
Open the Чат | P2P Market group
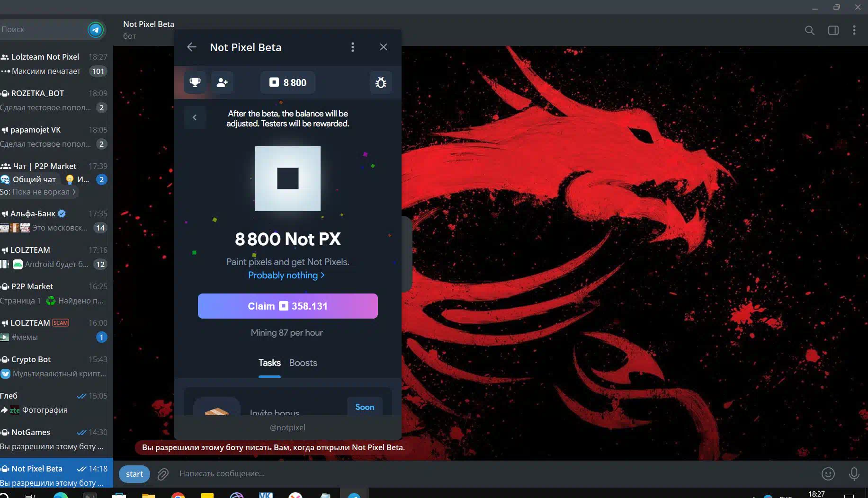56,179
